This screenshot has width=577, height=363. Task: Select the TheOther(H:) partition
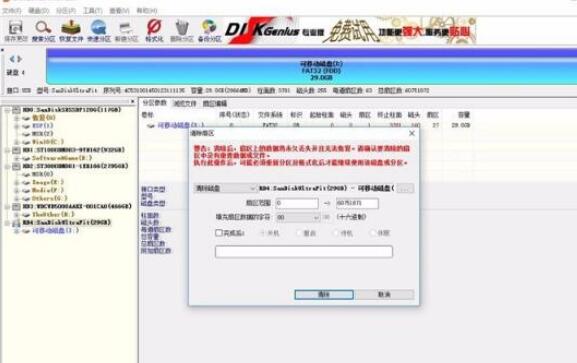(53, 214)
